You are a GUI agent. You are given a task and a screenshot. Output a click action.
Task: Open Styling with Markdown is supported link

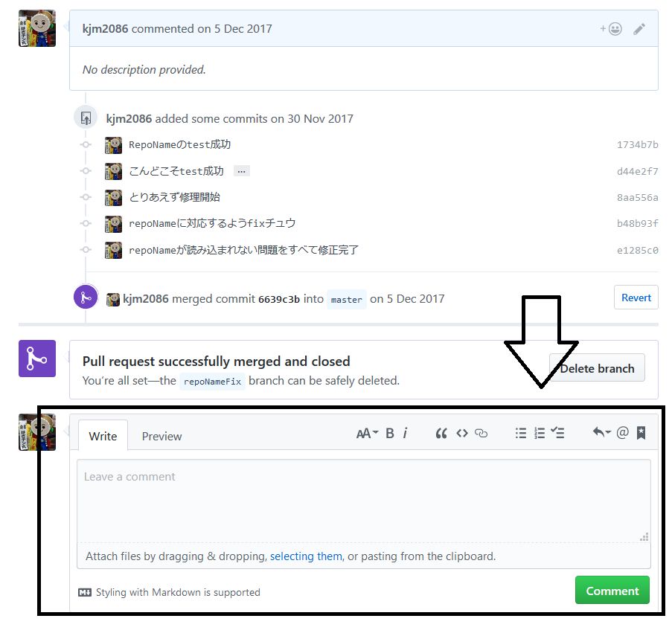coord(178,592)
